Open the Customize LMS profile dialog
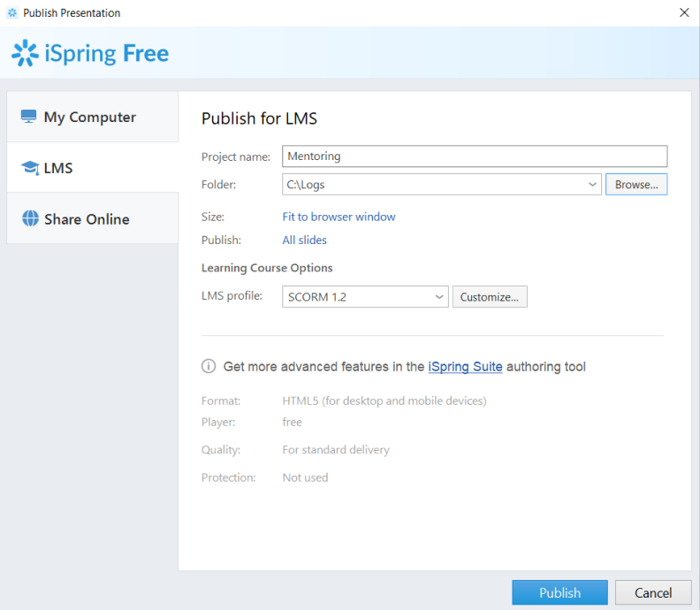 tap(490, 297)
